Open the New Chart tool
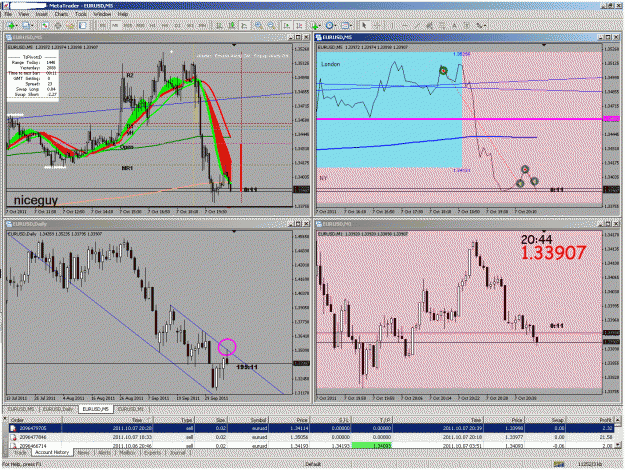Viewport: 625px width, 470px height. [11, 26]
